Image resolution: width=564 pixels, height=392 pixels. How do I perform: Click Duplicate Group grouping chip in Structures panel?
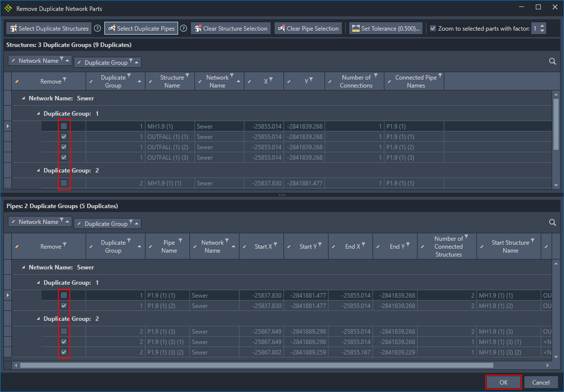(x=107, y=62)
